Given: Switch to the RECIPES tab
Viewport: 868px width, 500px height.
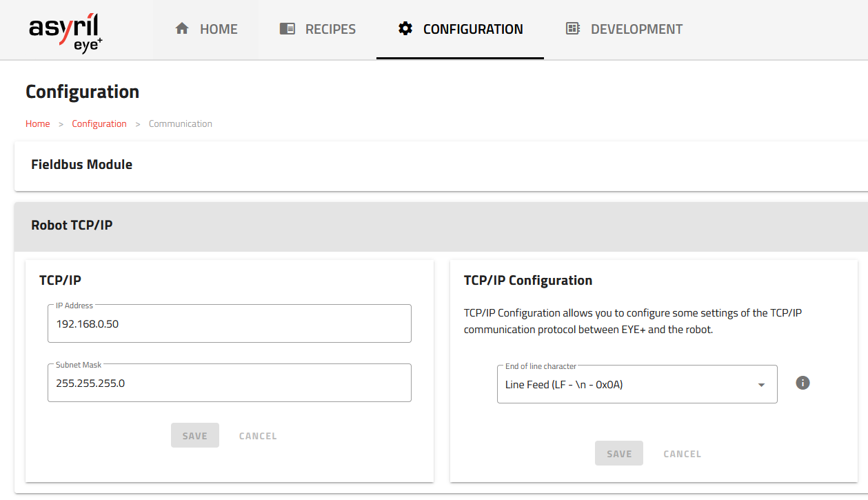Looking at the screenshot, I should tap(317, 28).
